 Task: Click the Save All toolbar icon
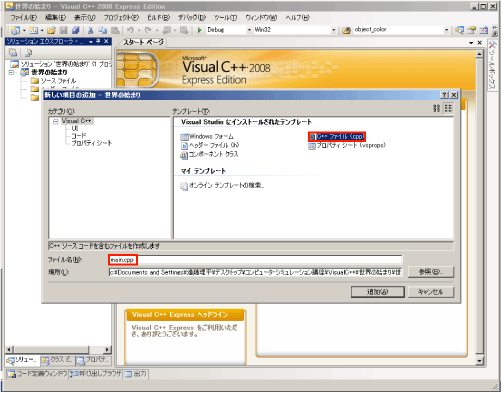[76, 30]
